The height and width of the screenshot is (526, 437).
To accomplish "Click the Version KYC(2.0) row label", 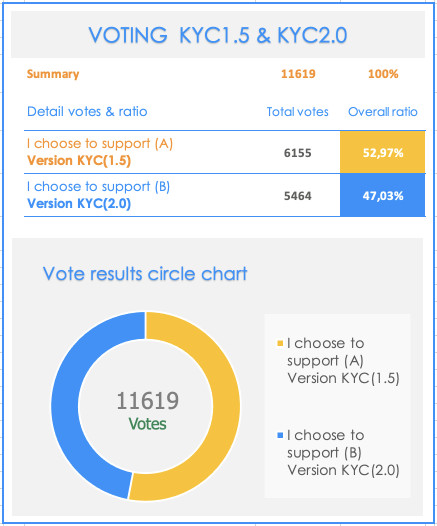I will point(79,203).
